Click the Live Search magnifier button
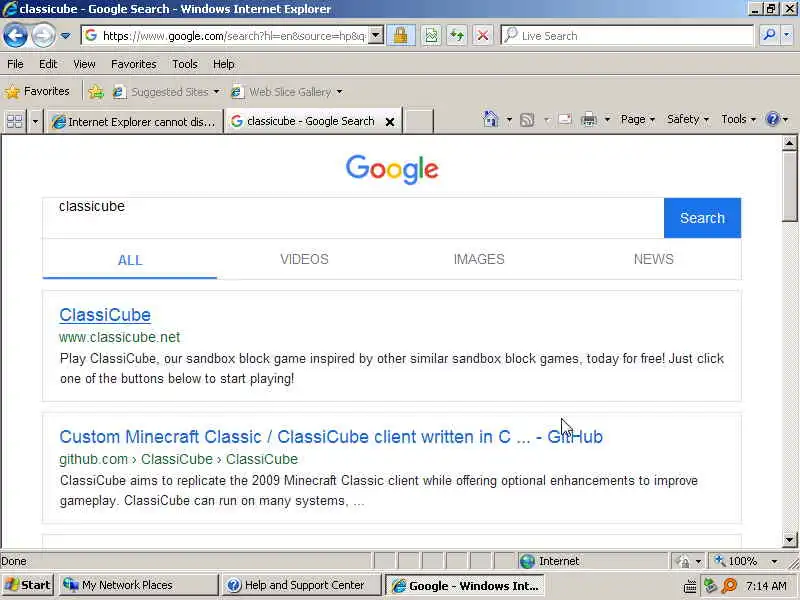The image size is (800, 600). click(769, 35)
